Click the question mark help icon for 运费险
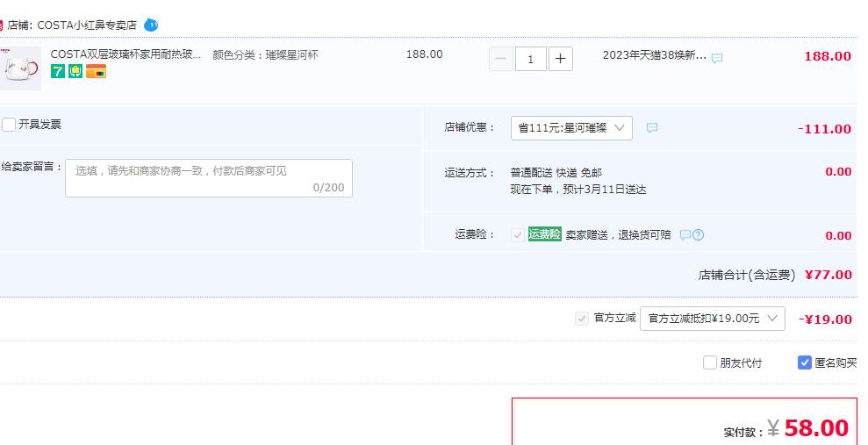This screenshot has height=445, width=868. point(698,234)
